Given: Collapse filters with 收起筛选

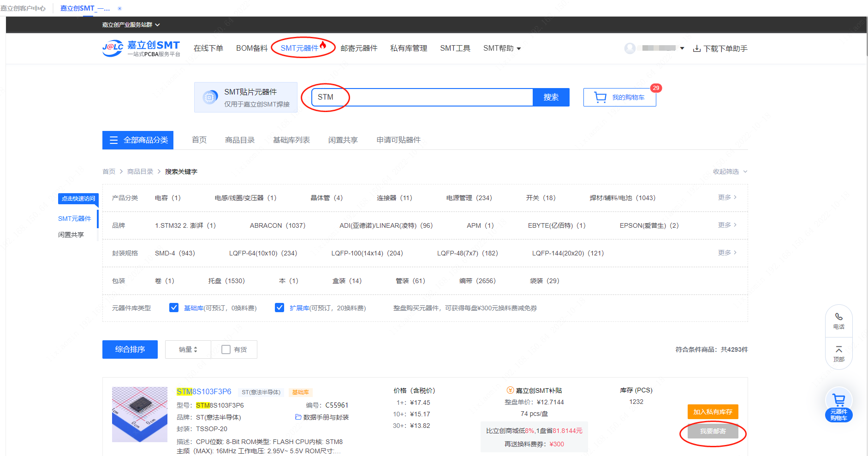Looking at the screenshot, I should coord(730,172).
